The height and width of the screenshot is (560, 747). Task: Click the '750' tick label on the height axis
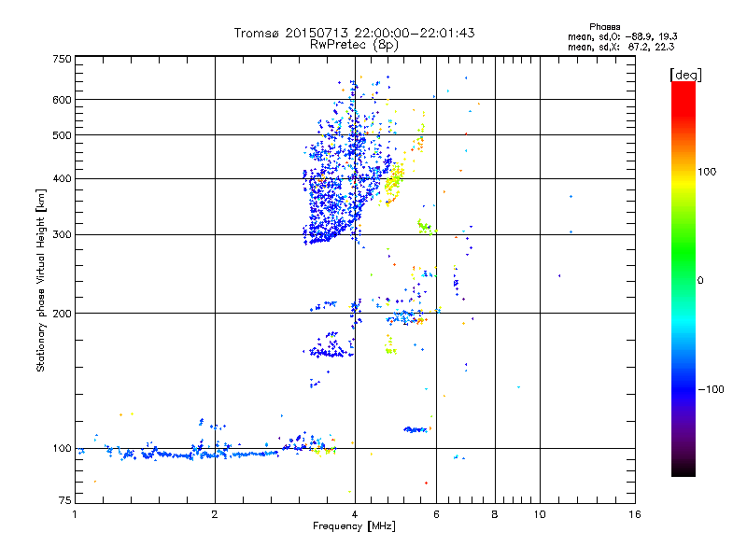click(62, 59)
